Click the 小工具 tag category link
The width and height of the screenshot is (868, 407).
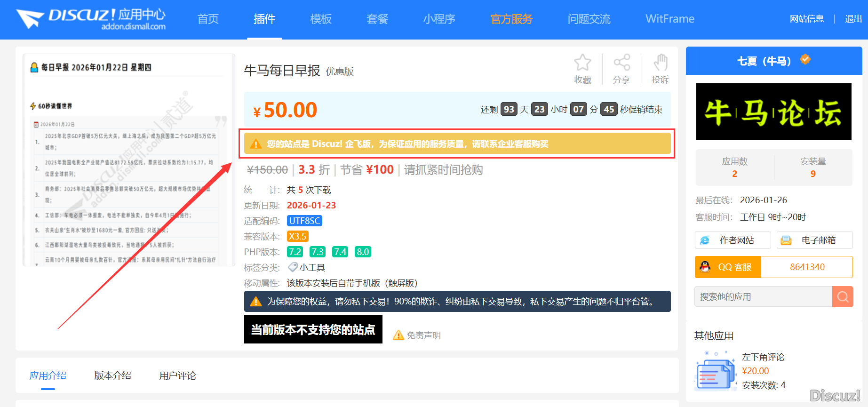tap(311, 268)
